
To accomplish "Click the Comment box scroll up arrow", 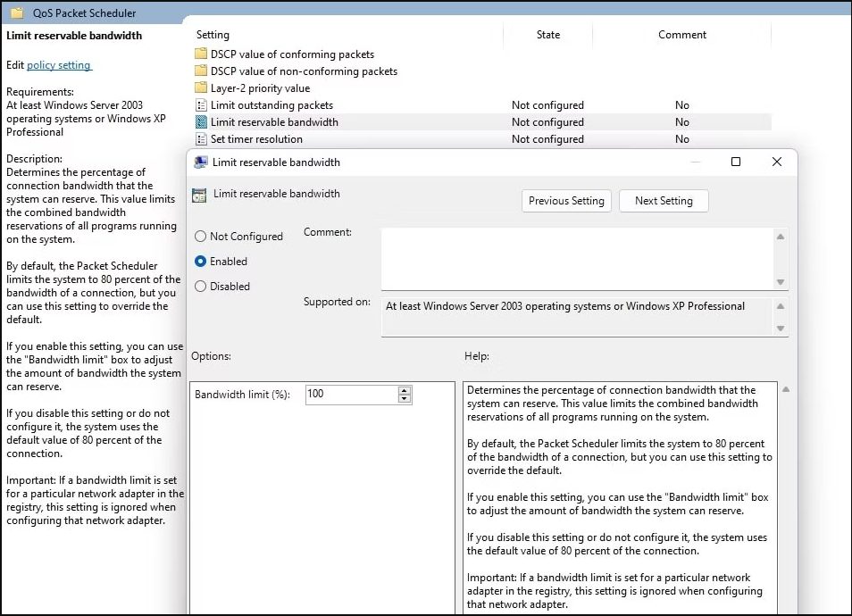I will tap(781, 237).
